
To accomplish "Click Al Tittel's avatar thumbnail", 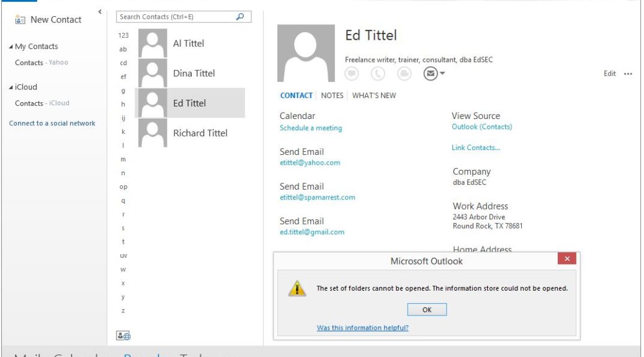I will coord(153,43).
